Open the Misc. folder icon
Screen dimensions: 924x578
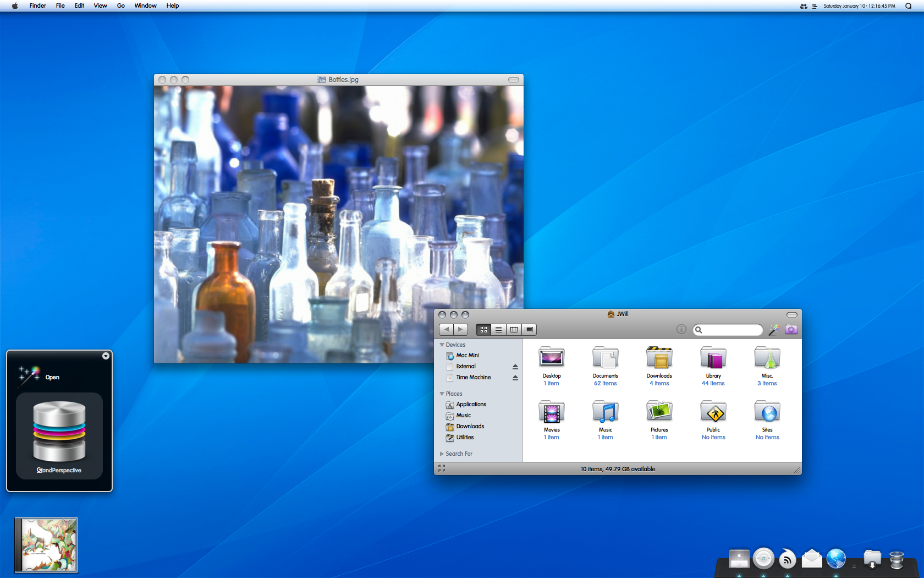(767, 358)
